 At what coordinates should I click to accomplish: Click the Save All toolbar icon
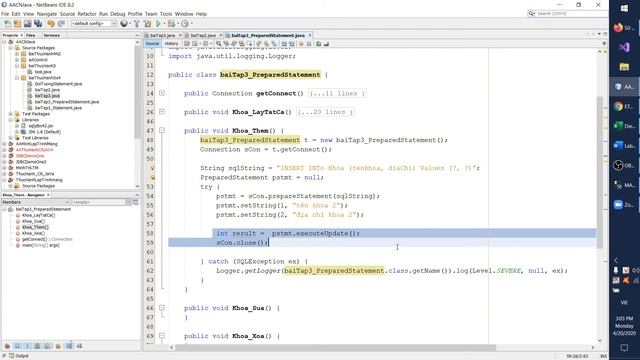click(x=38, y=24)
